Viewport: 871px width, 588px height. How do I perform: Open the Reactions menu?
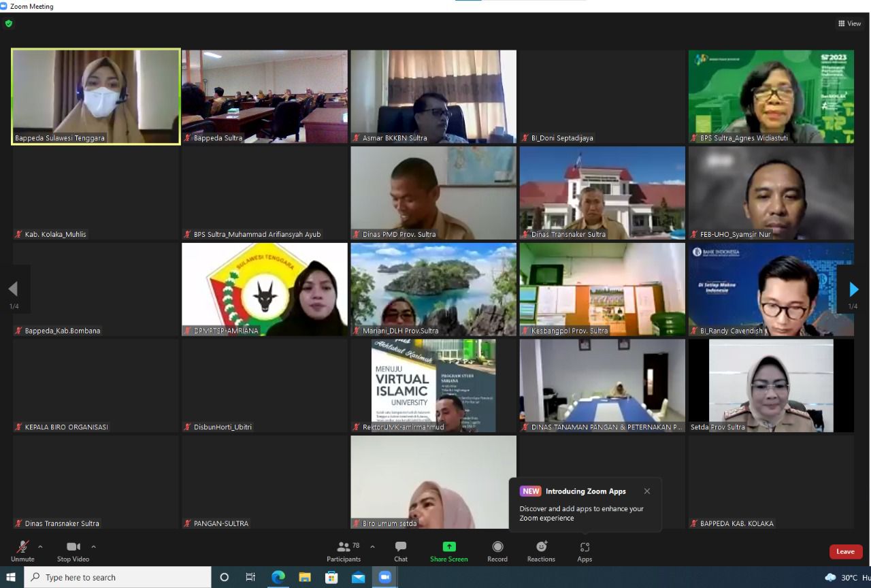coord(541,551)
